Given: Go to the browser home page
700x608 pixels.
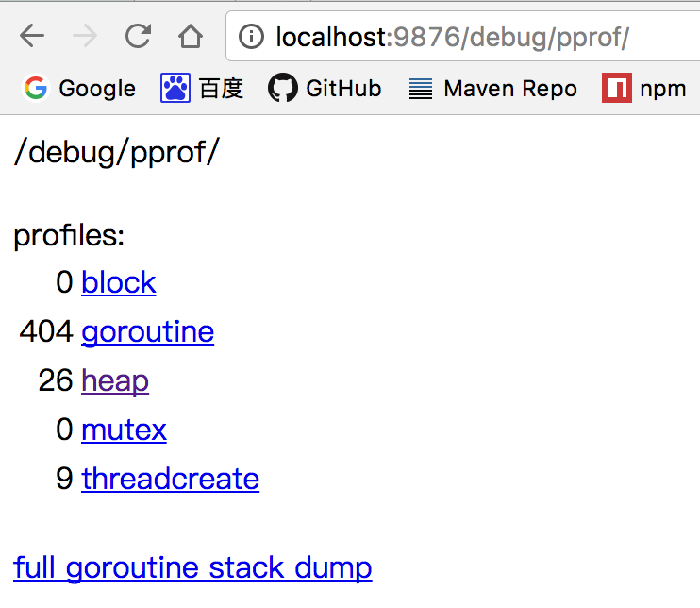Looking at the screenshot, I should (x=191, y=37).
